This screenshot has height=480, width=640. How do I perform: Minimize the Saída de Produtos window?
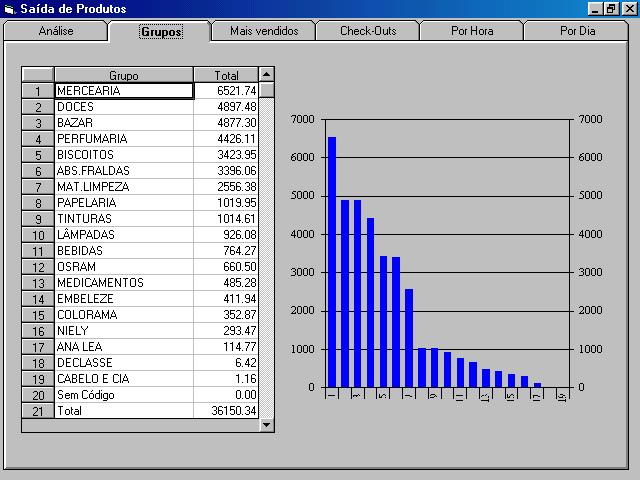click(x=595, y=9)
